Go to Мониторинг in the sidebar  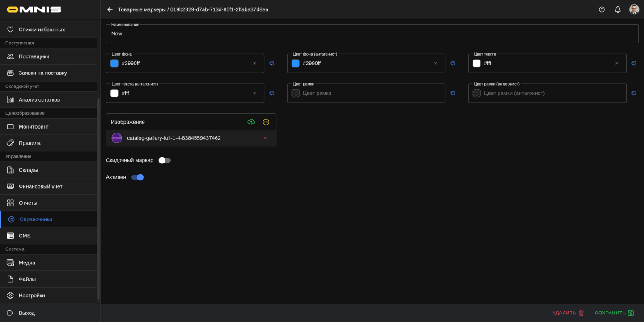coord(34,127)
